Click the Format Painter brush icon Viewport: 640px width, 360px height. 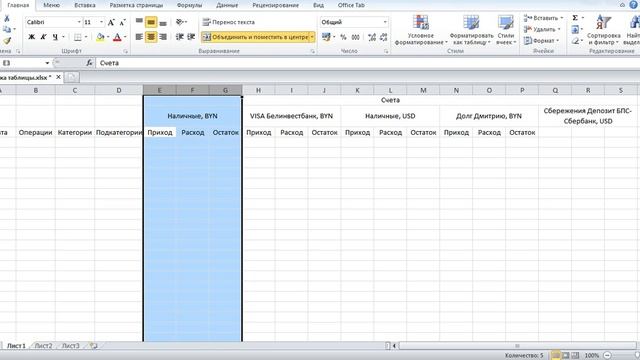tap(7, 40)
